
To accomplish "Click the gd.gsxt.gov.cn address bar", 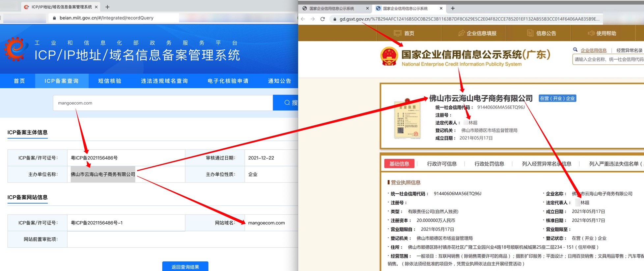I will click(x=466, y=19).
